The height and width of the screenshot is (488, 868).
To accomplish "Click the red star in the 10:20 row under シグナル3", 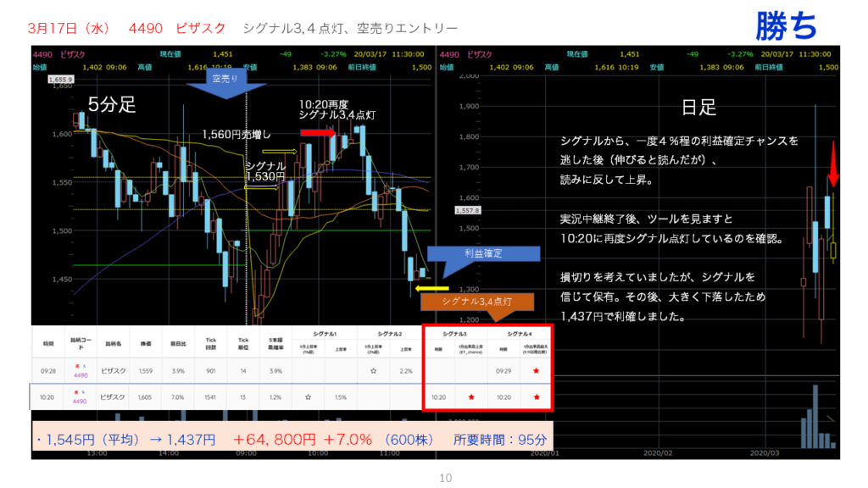I will (x=471, y=397).
